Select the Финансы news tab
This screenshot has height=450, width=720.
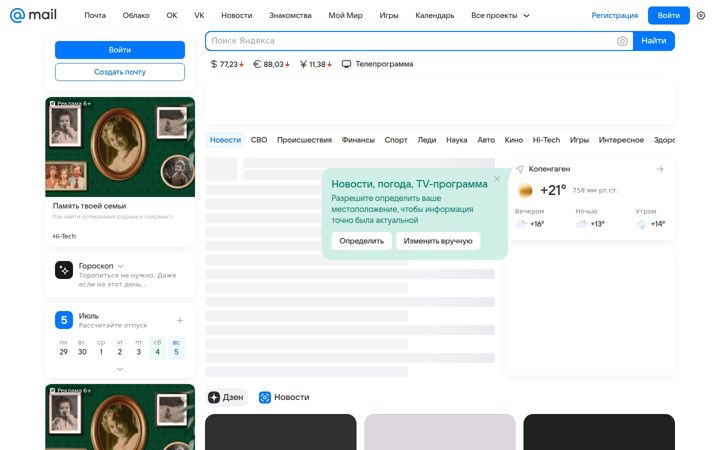[x=358, y=140]
